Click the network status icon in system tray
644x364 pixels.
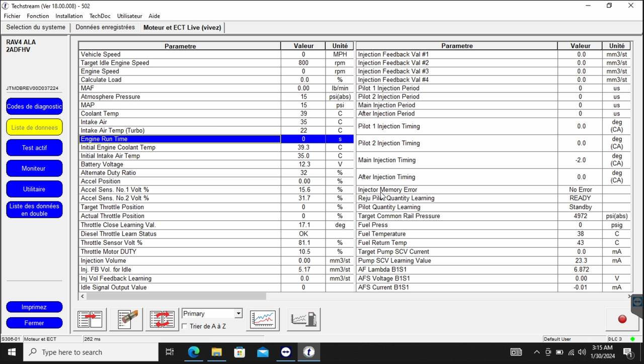[571, 352]
